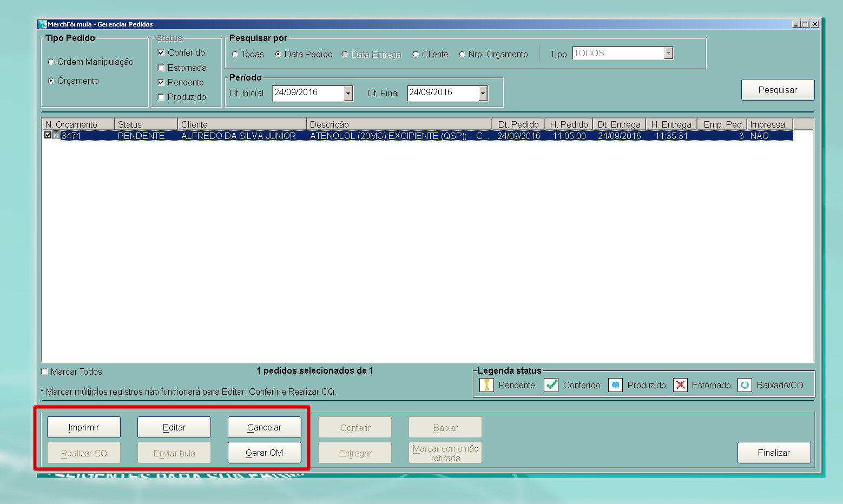Click the Baixado/CQ legend icon

pos(745,385)
